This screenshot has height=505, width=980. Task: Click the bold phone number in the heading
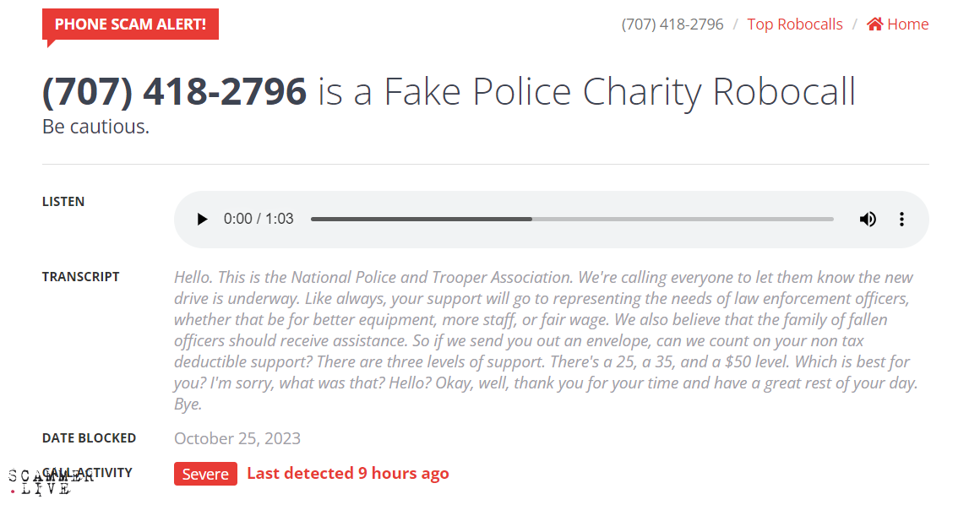click(x=175, y=91)
